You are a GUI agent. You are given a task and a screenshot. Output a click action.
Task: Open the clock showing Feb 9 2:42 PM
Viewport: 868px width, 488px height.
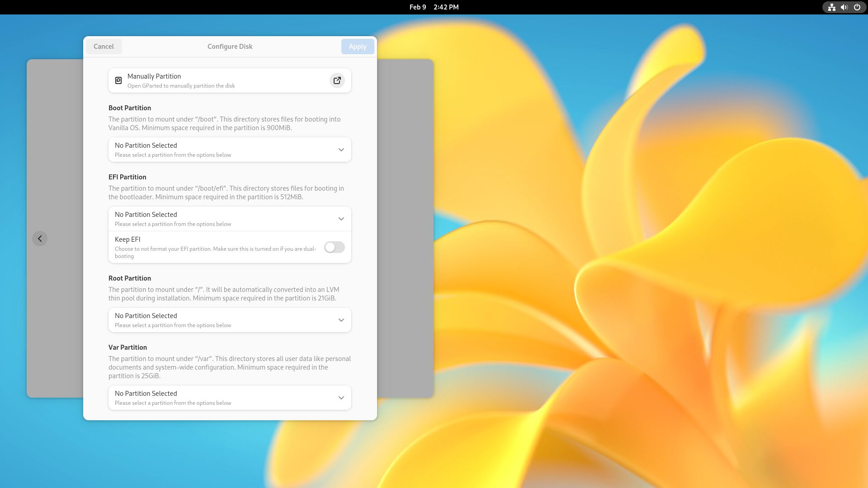(x=434, y=7)
